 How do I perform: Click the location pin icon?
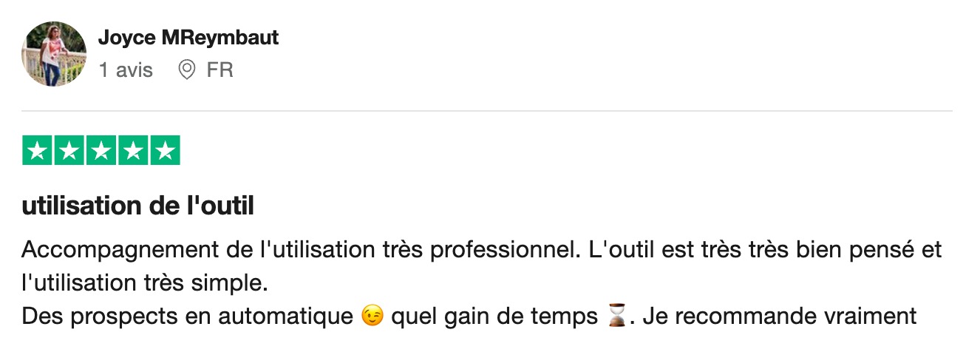coord(187,70)
